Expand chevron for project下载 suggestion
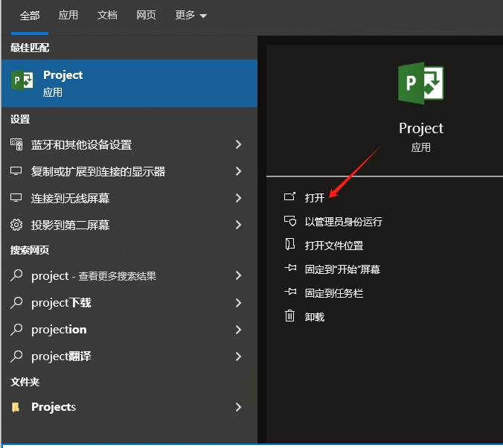This screenshot has height=448, width=503. (238, 303)
